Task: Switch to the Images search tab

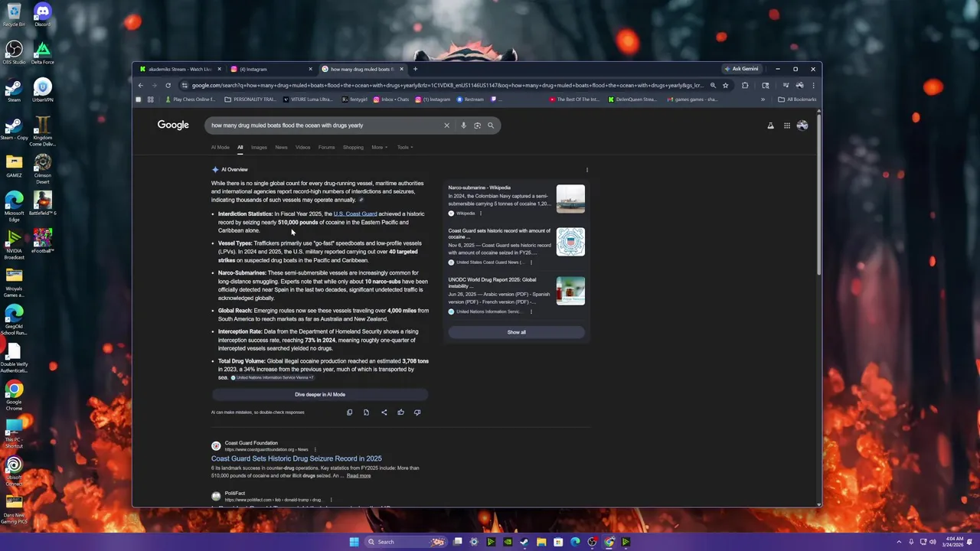Action: pos(259,147)
